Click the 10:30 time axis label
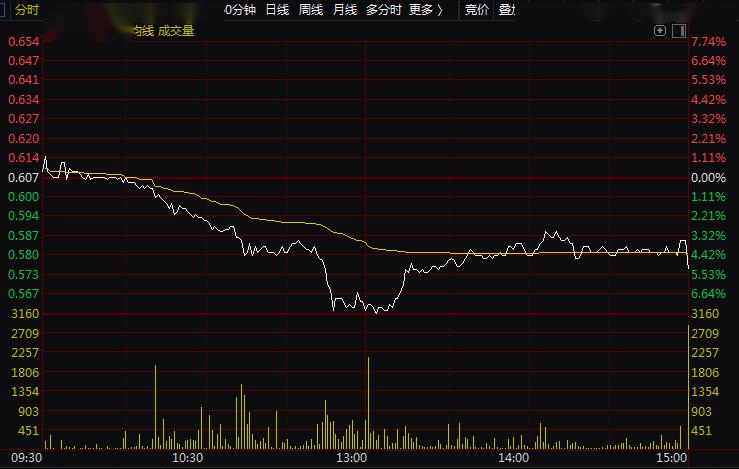Screen dimensions: 739x469 (187, 459)
